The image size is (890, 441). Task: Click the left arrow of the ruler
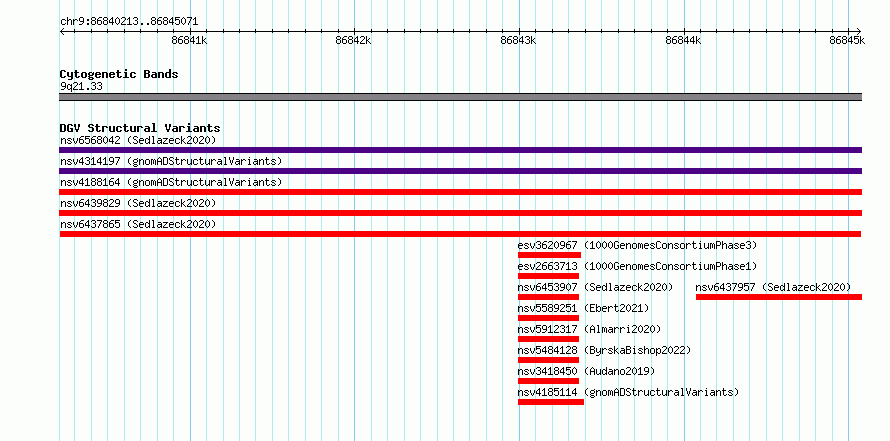click(x=62, y=31)
